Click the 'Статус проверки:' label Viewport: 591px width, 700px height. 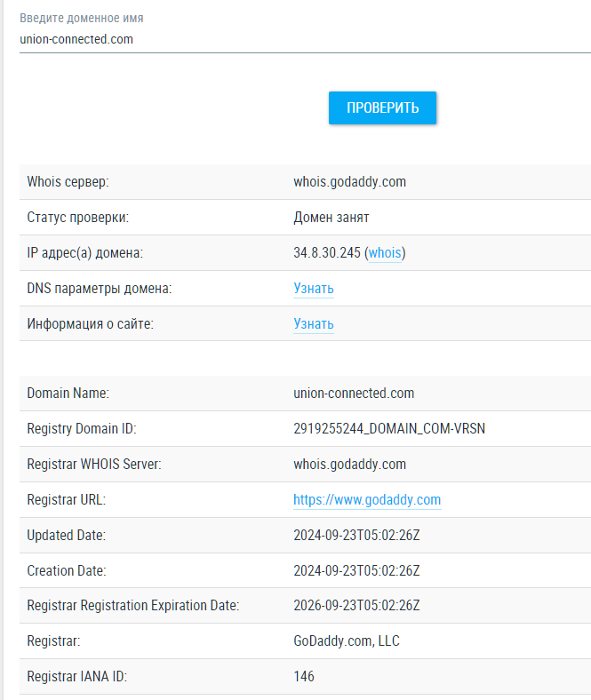pos(77,218)
